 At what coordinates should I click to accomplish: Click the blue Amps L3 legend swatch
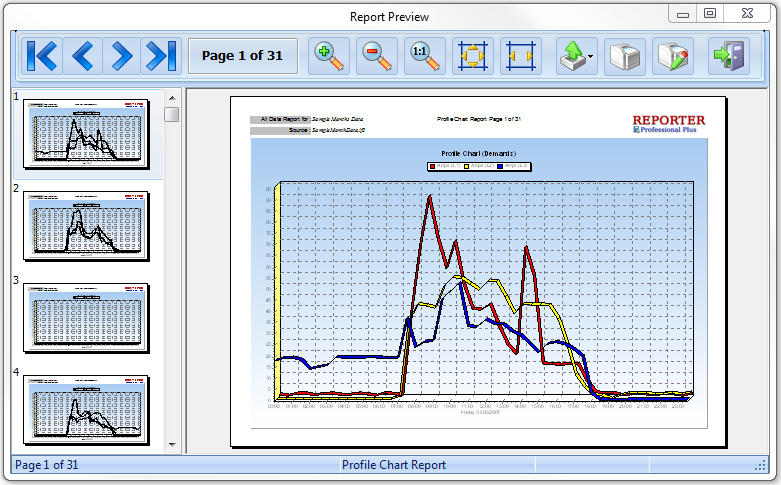click(500, 167)
